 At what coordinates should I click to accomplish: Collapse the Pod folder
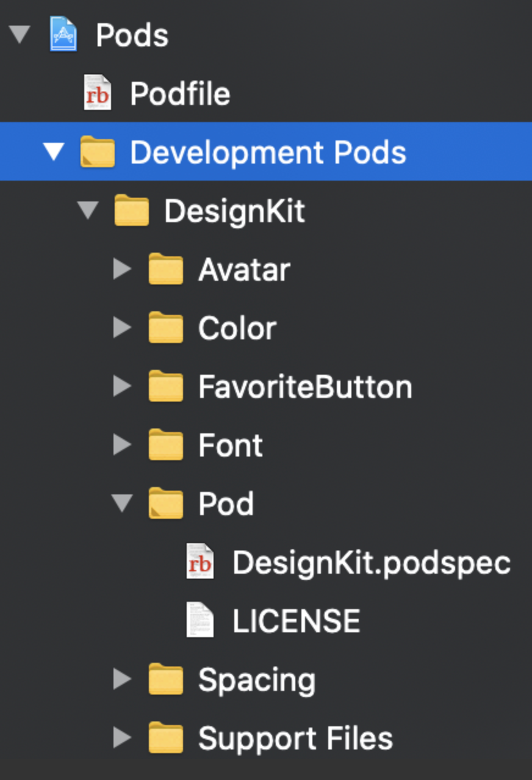pos(122,504)
